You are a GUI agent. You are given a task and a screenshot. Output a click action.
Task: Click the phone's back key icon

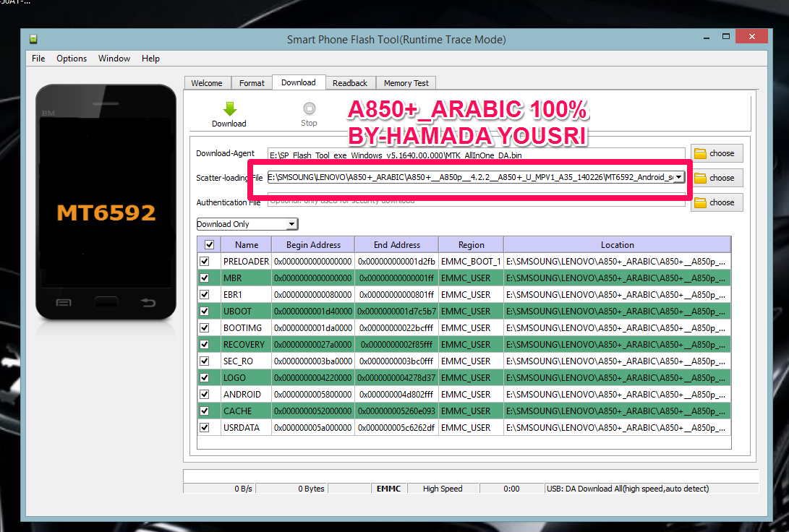pos(148,302)
